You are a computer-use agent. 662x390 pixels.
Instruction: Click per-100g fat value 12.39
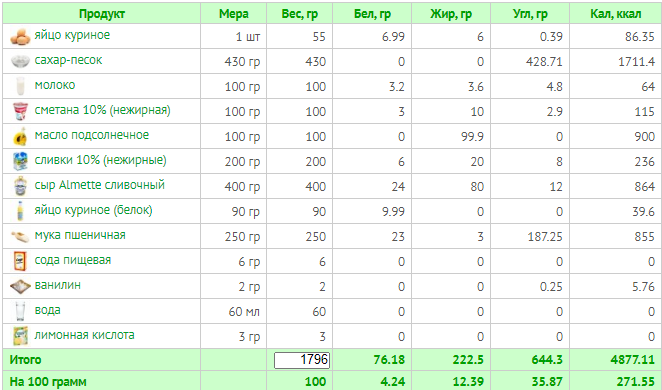coord(468,382)
